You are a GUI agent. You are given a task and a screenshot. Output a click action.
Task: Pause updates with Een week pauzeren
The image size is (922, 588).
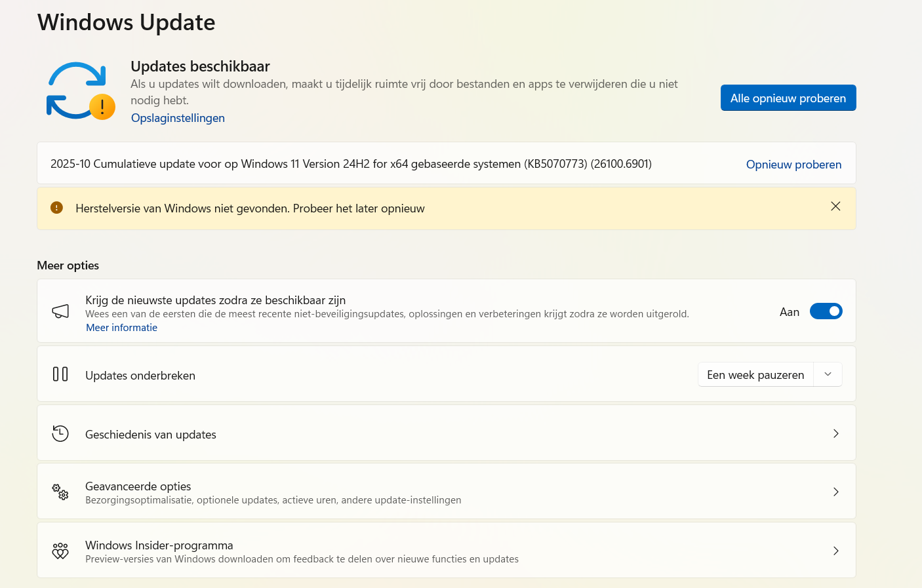click(755, 374)
